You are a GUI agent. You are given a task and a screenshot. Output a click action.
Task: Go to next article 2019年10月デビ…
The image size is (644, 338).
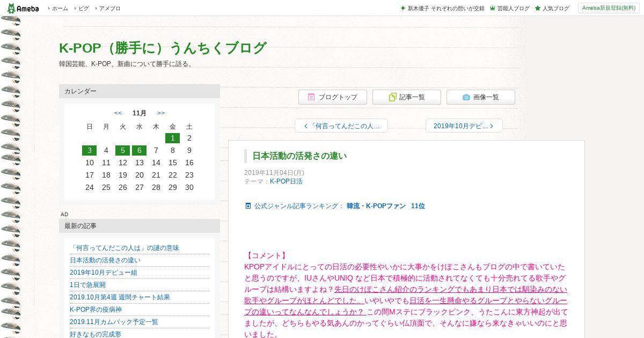(464, 126)
